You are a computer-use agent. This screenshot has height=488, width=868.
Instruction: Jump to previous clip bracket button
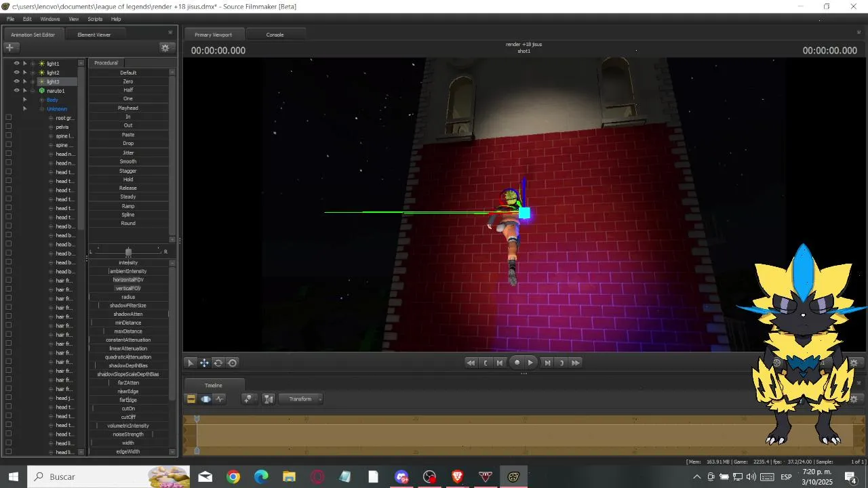(x=486, y=363)
